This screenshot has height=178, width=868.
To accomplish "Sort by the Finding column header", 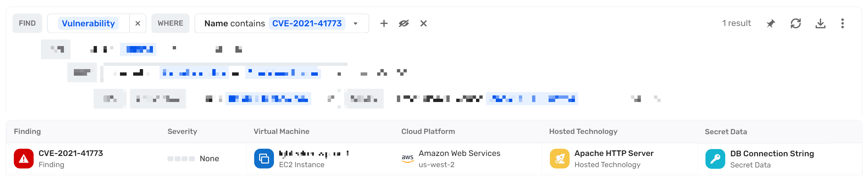I will click(x=27, y=132).
